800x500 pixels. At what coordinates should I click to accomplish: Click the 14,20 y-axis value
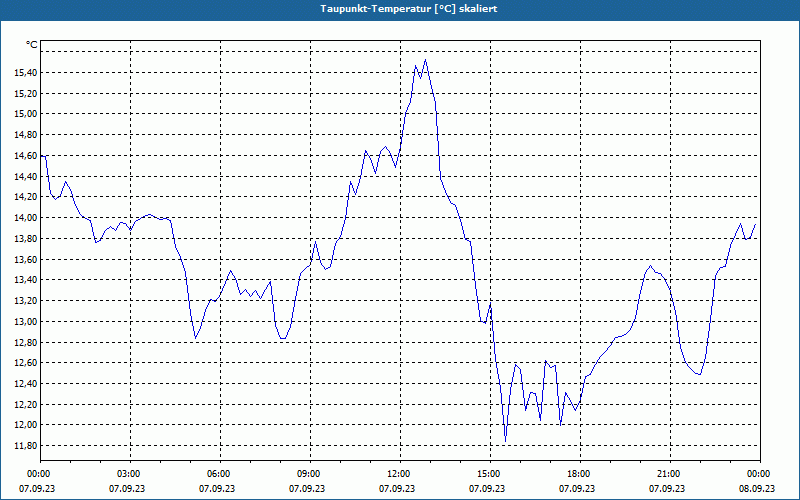pos(26,197)
